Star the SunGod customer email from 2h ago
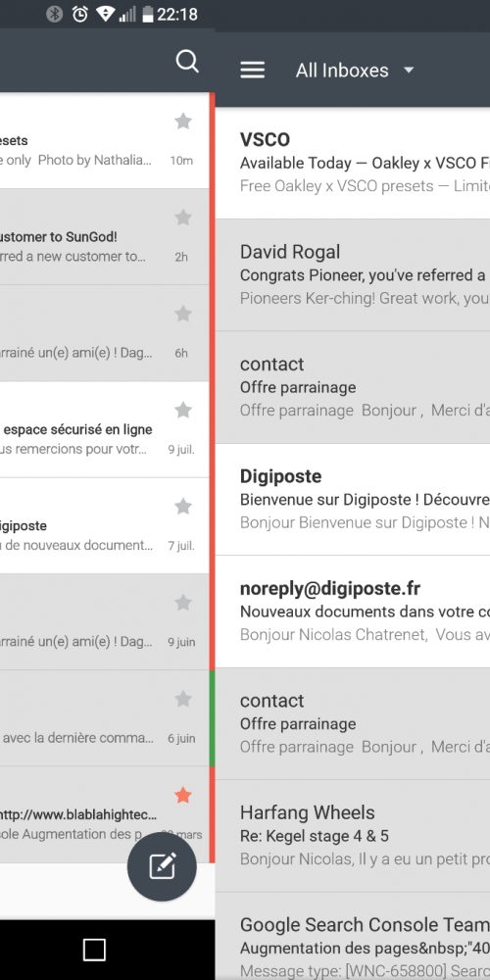490x980 pixels. (x=183, y=217)
